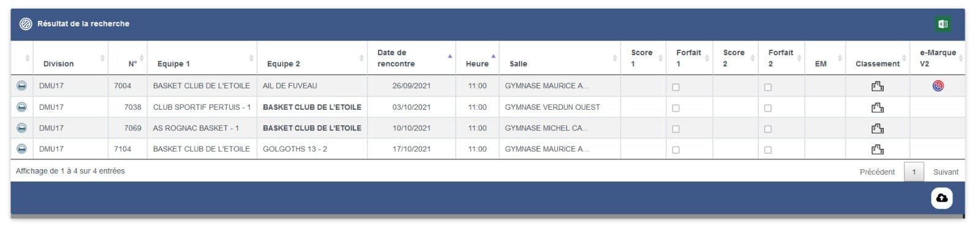
Task: Go to Suivant page
Action: coord(946,172)
